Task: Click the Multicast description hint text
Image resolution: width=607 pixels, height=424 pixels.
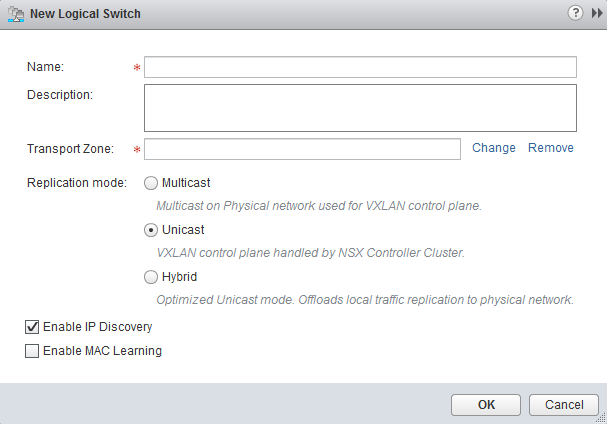Action: coord(319,206)
